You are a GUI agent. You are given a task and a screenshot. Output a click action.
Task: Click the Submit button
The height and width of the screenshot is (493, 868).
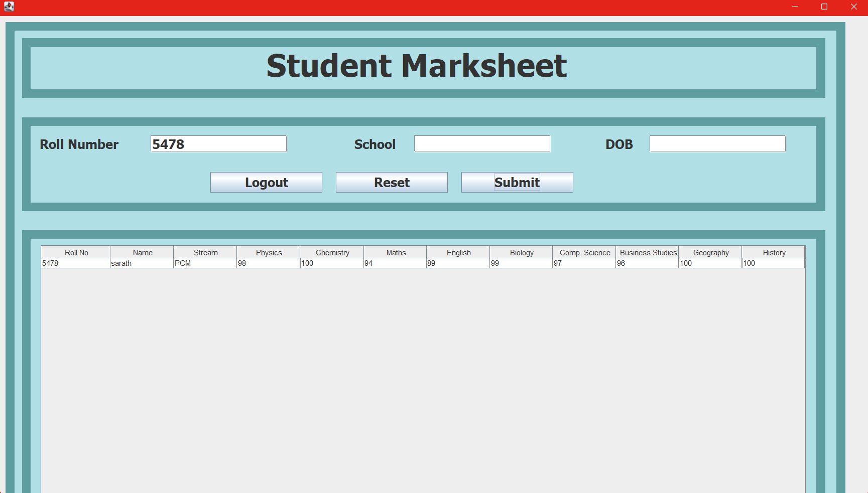pos(517,183)
